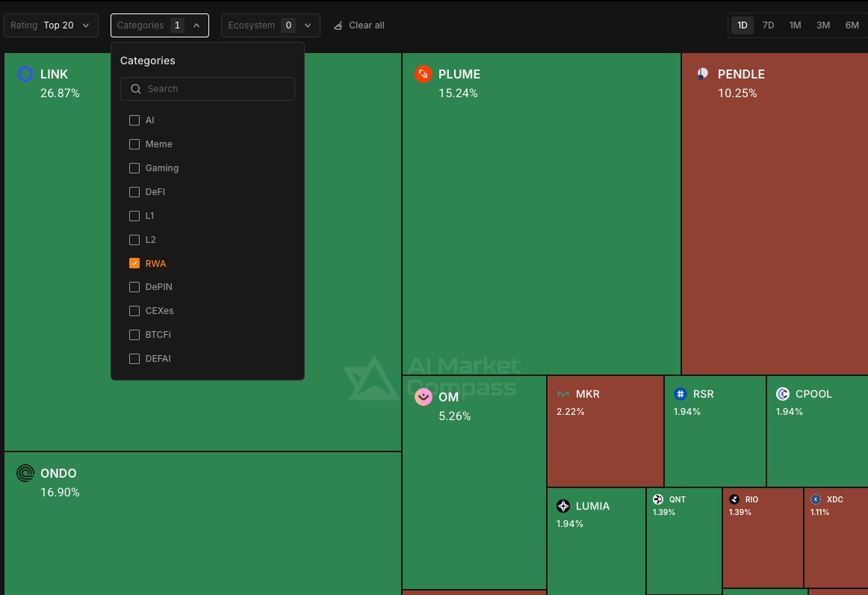Click the CPOOL token icon

click(783, 394)
